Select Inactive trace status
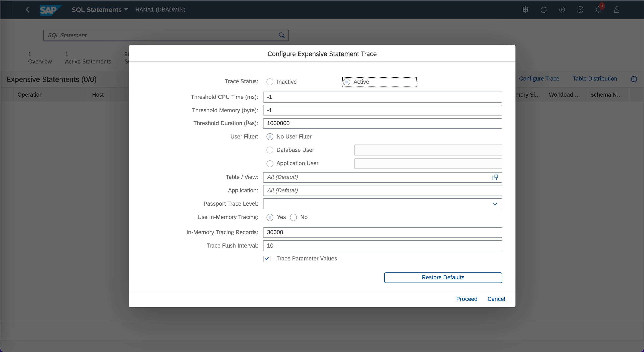The width and height of the screenshot is (644, 352). 270,82
